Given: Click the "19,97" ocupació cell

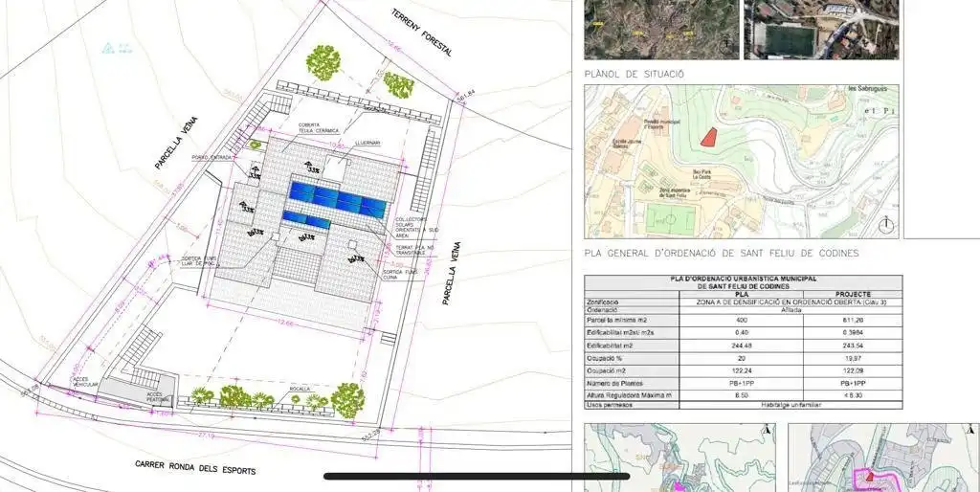Looking at the screenshot, I should point(853,358).
